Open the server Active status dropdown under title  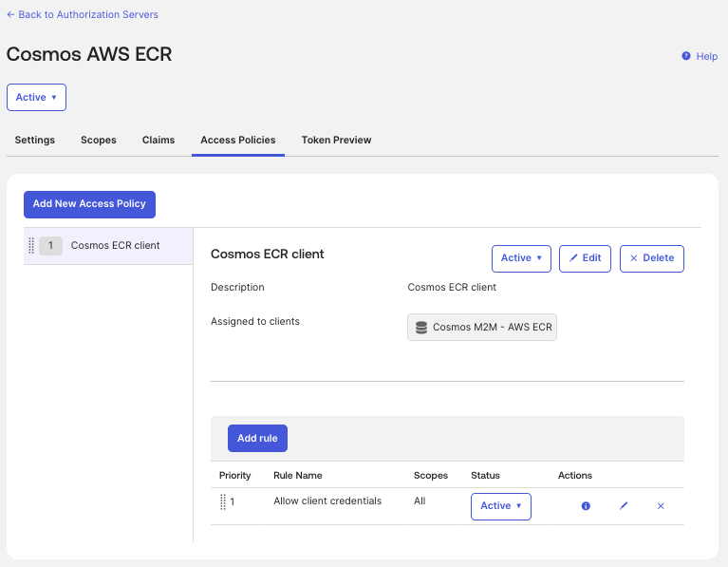coord(36,97)
